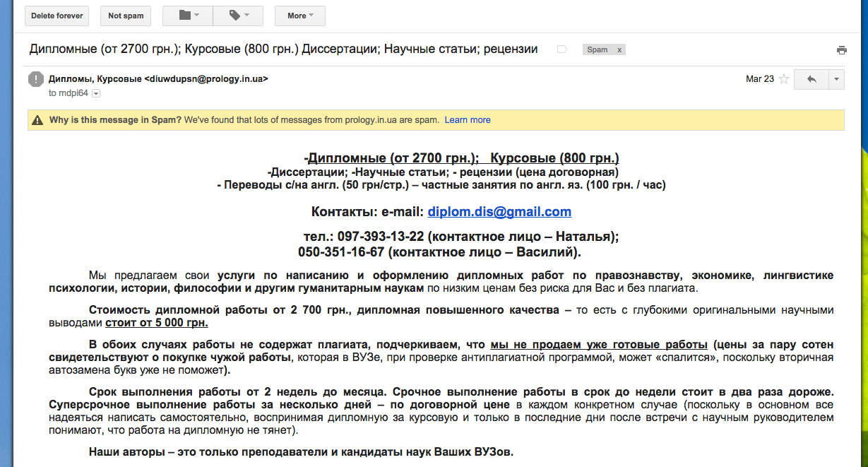
Task: Star the message dated Mar 23
Action: pyautogui.click(x=783, y=79)
